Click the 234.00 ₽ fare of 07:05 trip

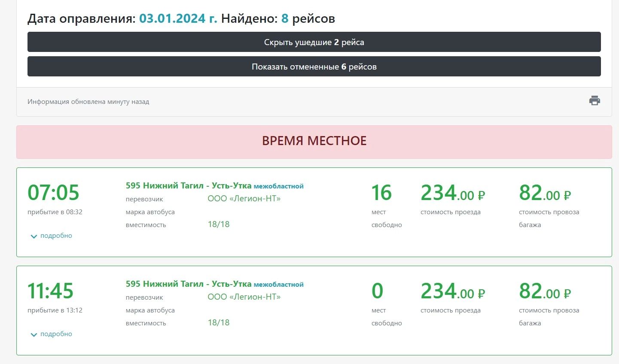pyautogui.click(x=452, y=193)
